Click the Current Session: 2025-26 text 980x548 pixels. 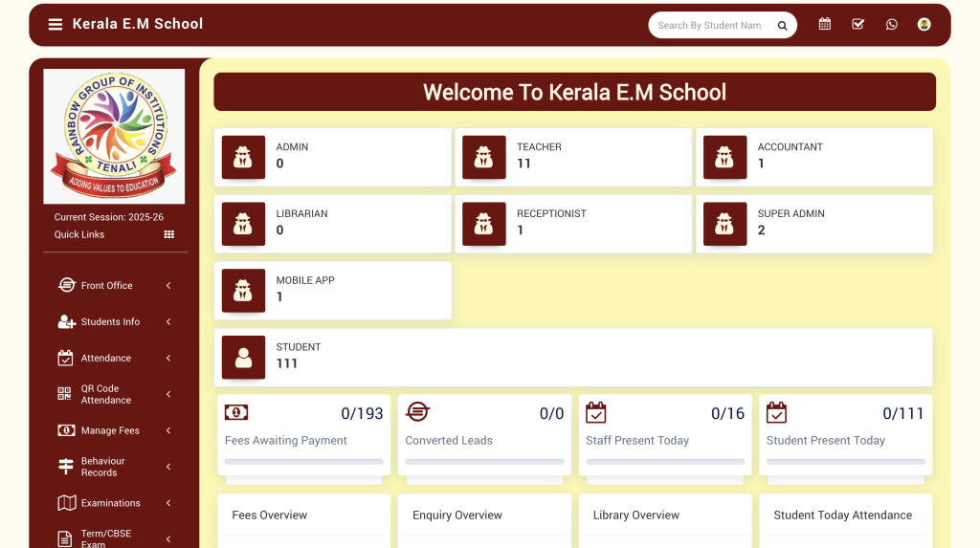coord(109,217)
